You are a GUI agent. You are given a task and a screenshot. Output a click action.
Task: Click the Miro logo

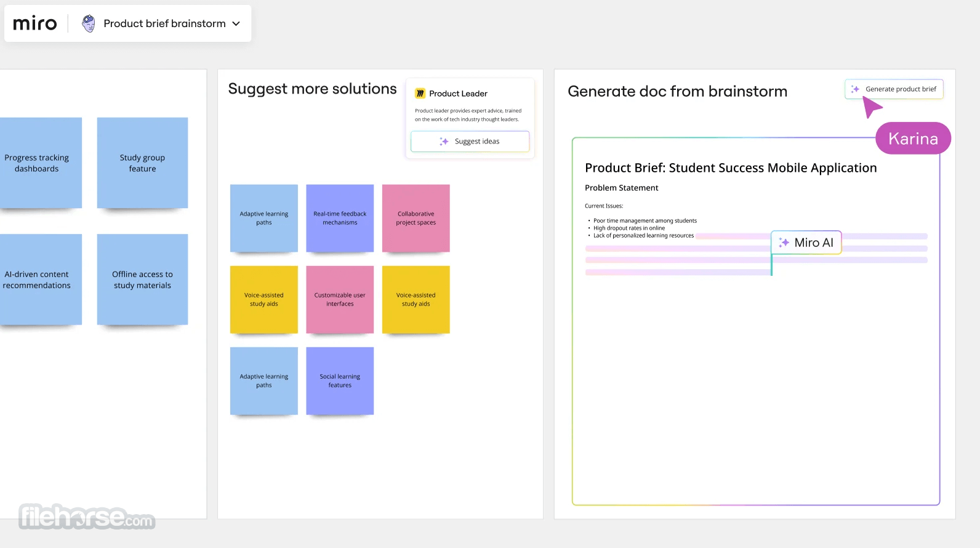click(x=35, y=23)
